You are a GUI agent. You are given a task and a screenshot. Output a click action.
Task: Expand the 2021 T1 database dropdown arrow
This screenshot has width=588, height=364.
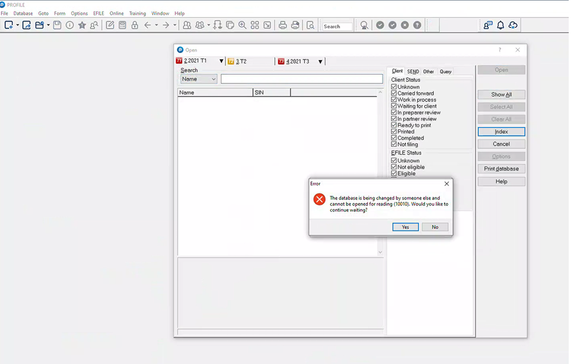pos(221,61)
